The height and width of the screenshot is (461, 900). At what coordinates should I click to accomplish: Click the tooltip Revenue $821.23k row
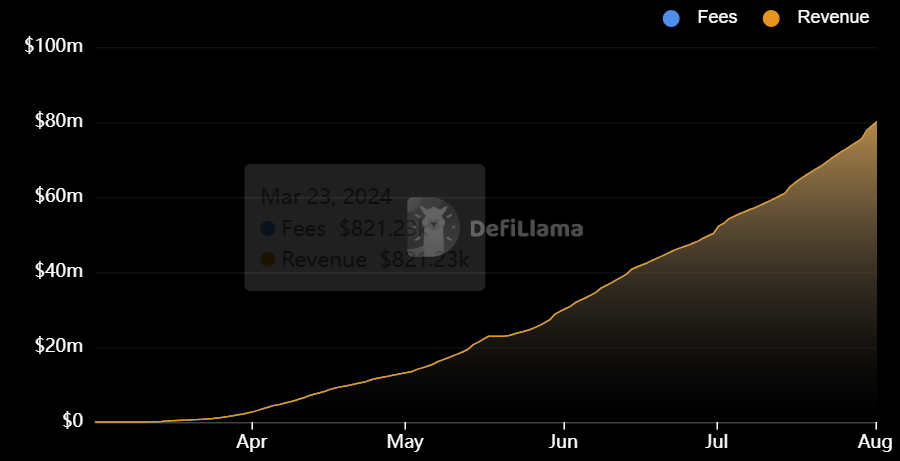[x=365, y=260]
